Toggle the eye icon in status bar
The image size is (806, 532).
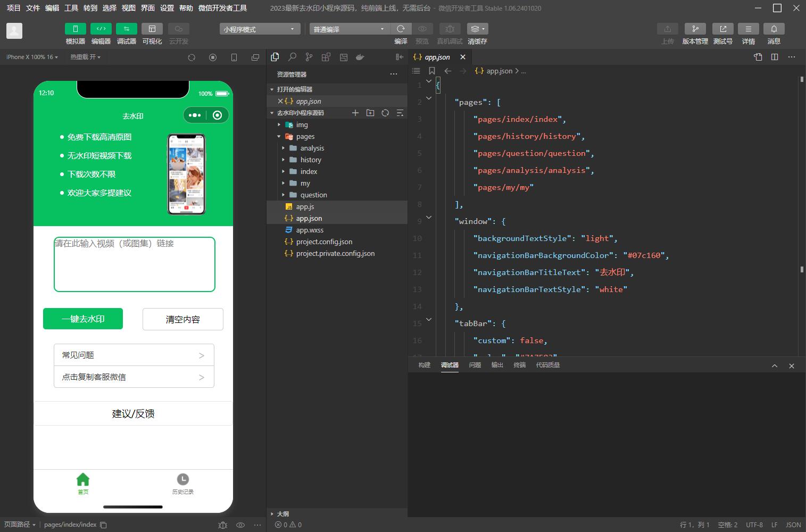pos(240,525)
